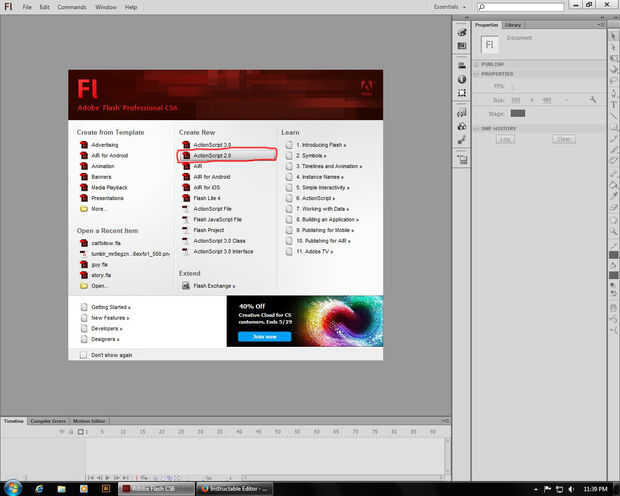620x496 pixels.
Task: Open the Transform panel icon
Action: coord(461,93)
